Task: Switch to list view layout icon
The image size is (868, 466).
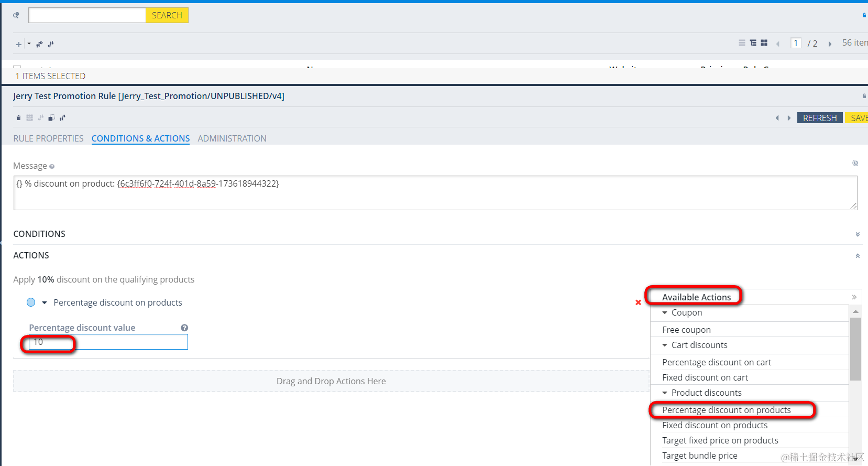Action: pyautogui.click(x=742, y=43)
